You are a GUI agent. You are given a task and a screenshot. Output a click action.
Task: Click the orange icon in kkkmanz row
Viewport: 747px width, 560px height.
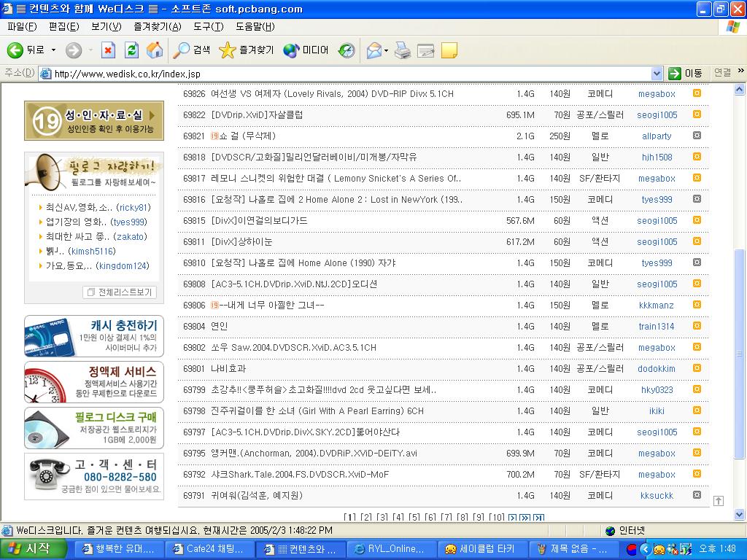click(x=697, y=305)
